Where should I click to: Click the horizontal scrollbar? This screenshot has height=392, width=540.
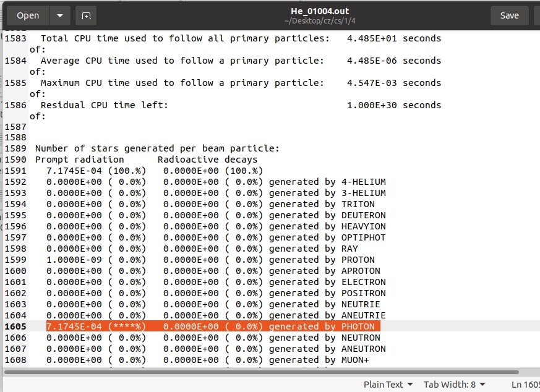coord(262,372)
